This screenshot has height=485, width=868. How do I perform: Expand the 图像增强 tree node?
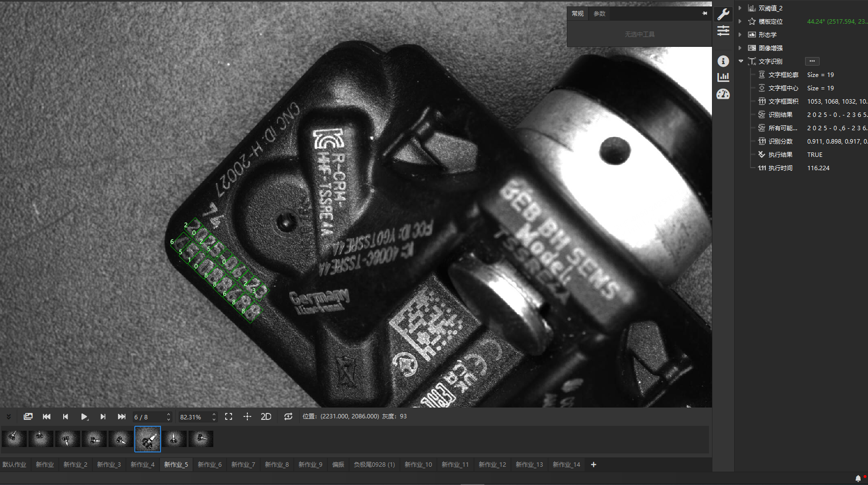(740, 48)
